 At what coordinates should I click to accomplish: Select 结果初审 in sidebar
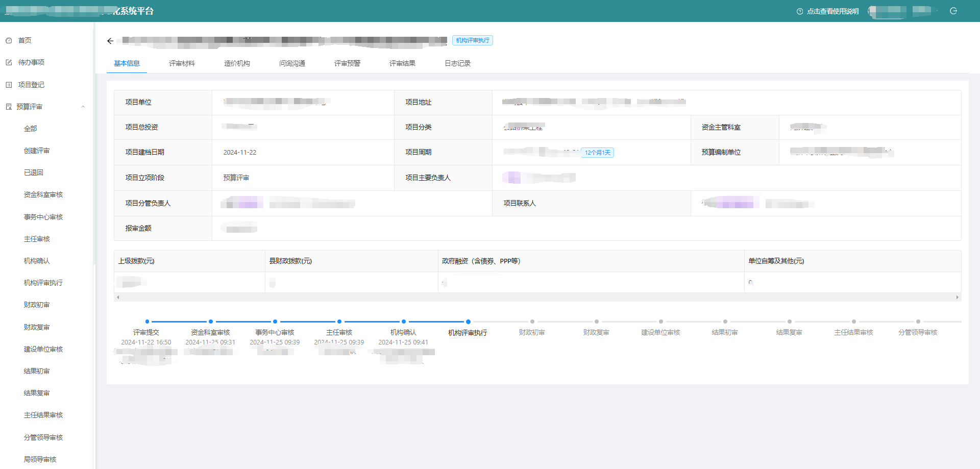[37, 371]
